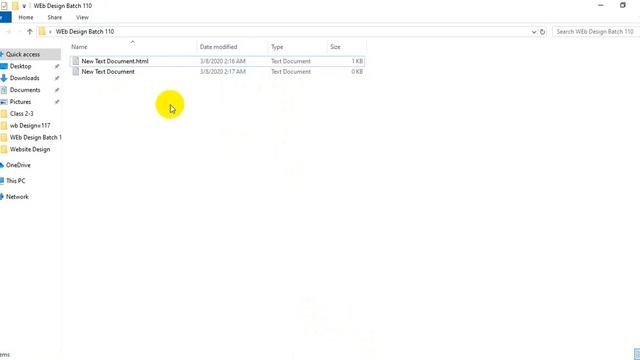This screenshot has height=360, width=640.
Task: Sort files by Date modified column
Action: (x=218, y=47)
